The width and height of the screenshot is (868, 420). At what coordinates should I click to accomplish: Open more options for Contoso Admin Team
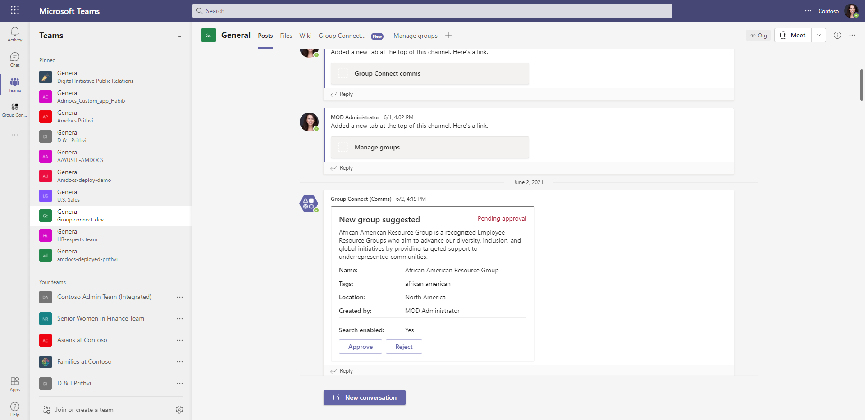click(180, 297)
